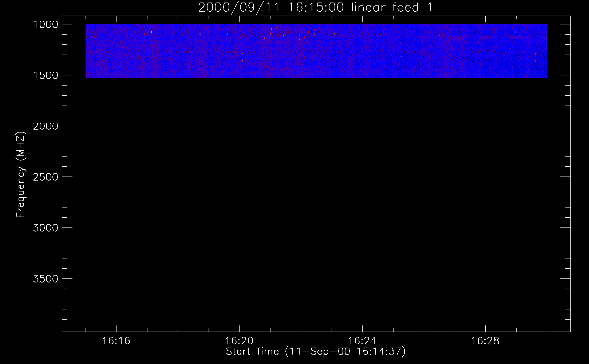Select the 2500 frequency tick label
589x364 pixels.
(46, 177)
